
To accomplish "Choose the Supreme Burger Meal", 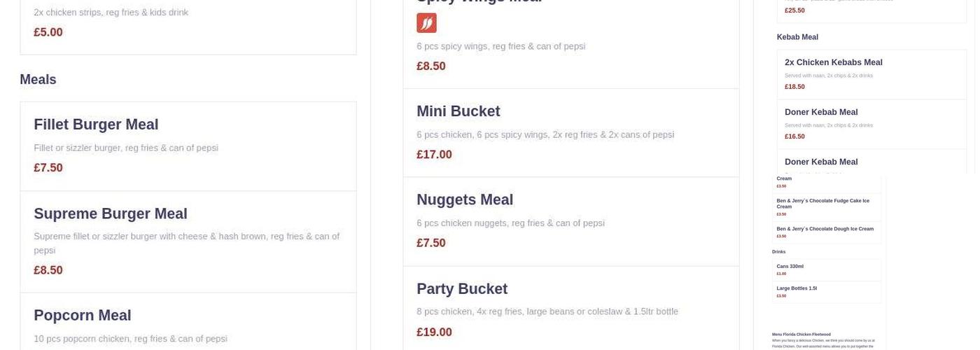I will pyautogui.click(x=111, y=213).
